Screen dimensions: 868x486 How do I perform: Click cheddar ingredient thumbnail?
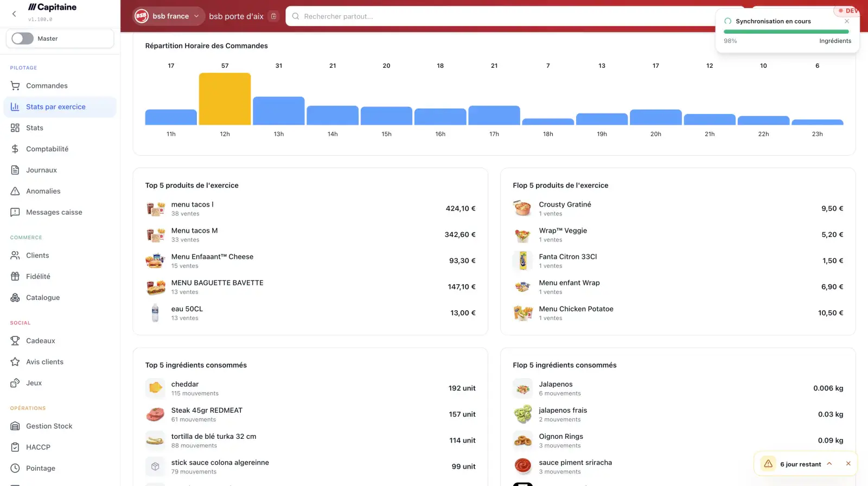[x=155, y=388]
